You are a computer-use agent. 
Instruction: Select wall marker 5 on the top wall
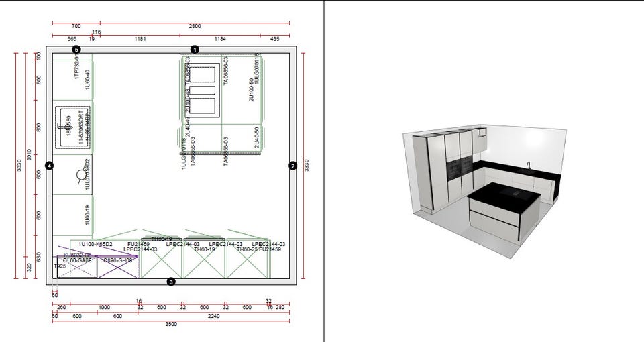point(76,50)
